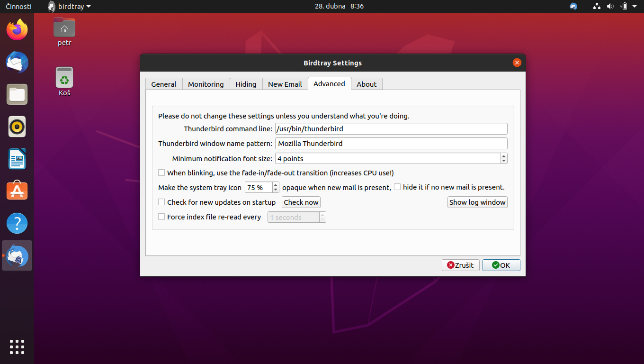Launch Thunderbird Mail from the dock

click(x=17, y=62)
